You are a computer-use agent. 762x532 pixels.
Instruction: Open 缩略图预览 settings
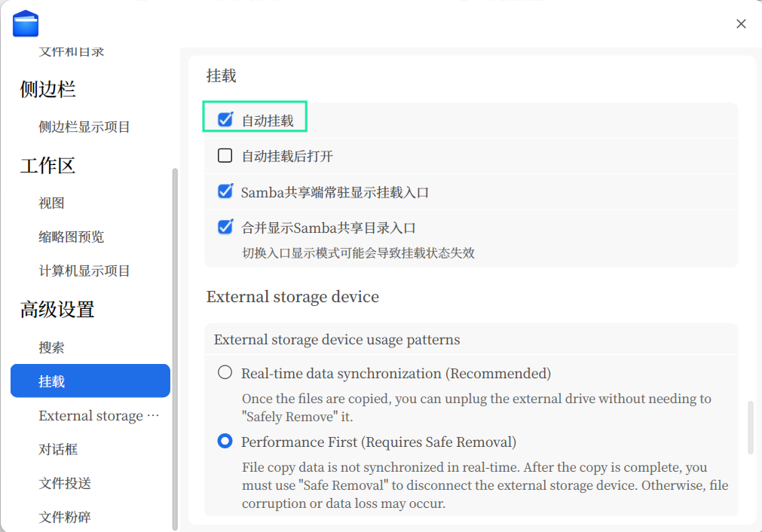(70, 236)
